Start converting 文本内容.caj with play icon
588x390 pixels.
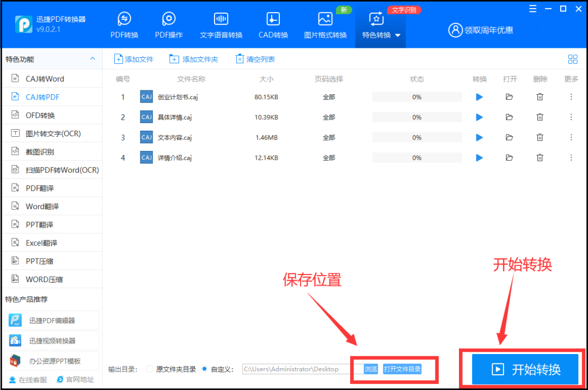479,137
